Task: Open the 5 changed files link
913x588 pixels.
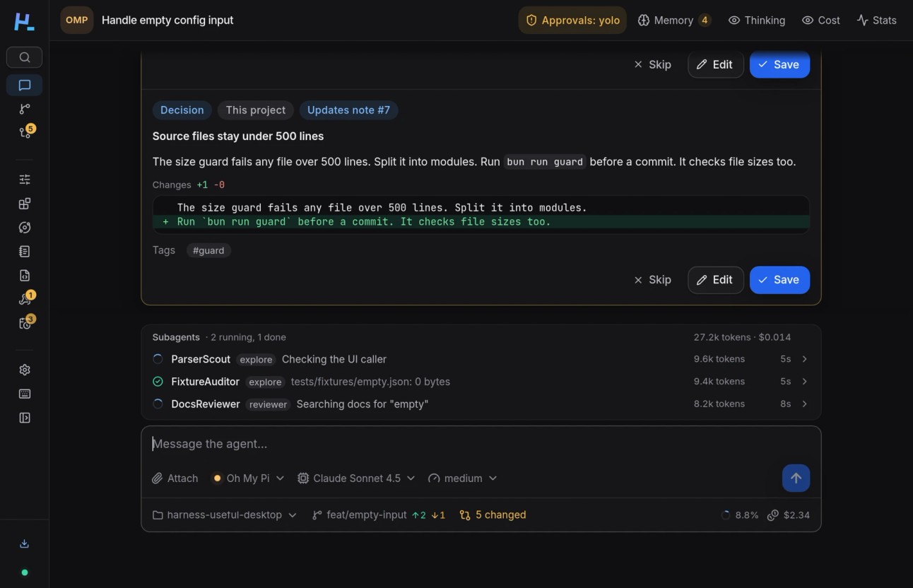Action: coord(493,515)
